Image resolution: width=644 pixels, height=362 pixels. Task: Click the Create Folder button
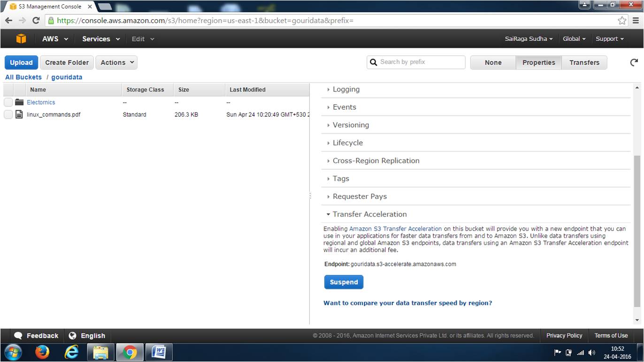pos(67,62)
